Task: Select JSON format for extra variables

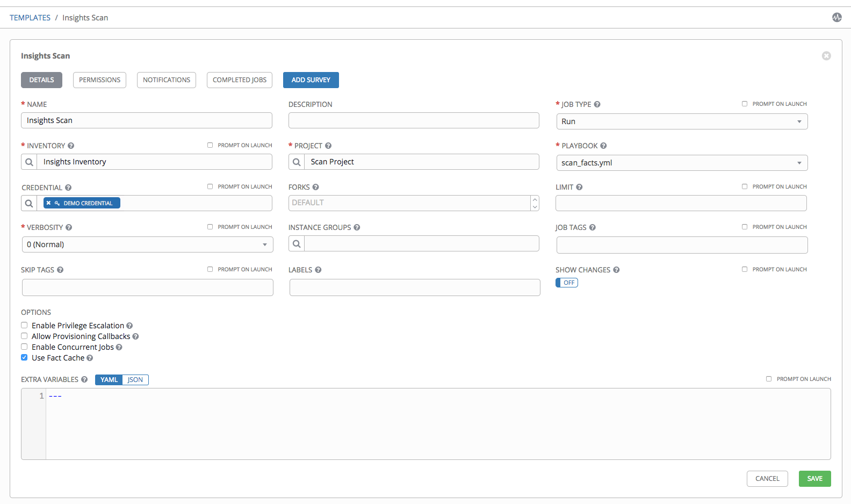Action: [x=135, y=380]
